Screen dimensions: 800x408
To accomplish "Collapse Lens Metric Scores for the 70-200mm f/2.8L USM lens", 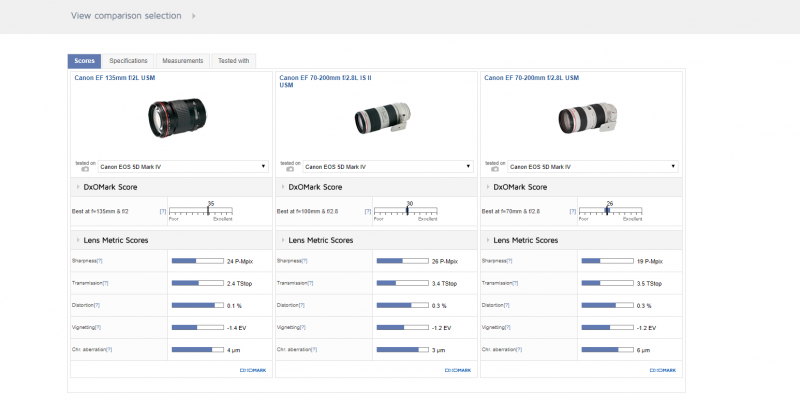I will pyautogui.click(x=487, y=240).
